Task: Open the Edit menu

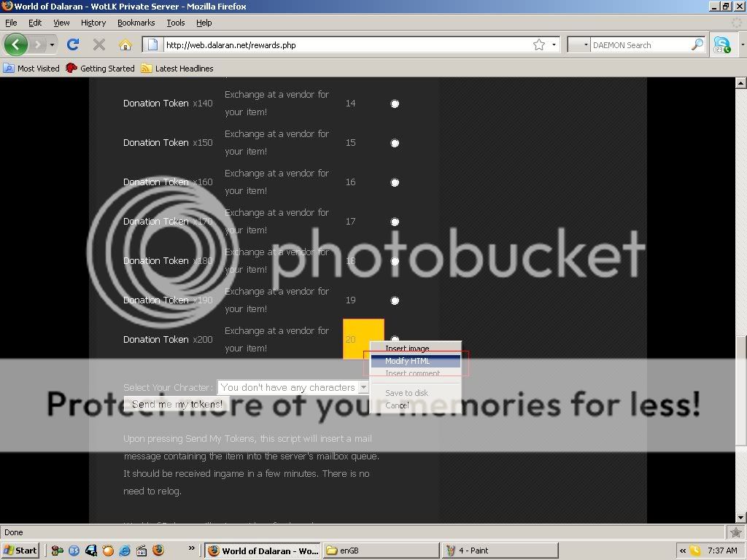Action: coord(35,23)
